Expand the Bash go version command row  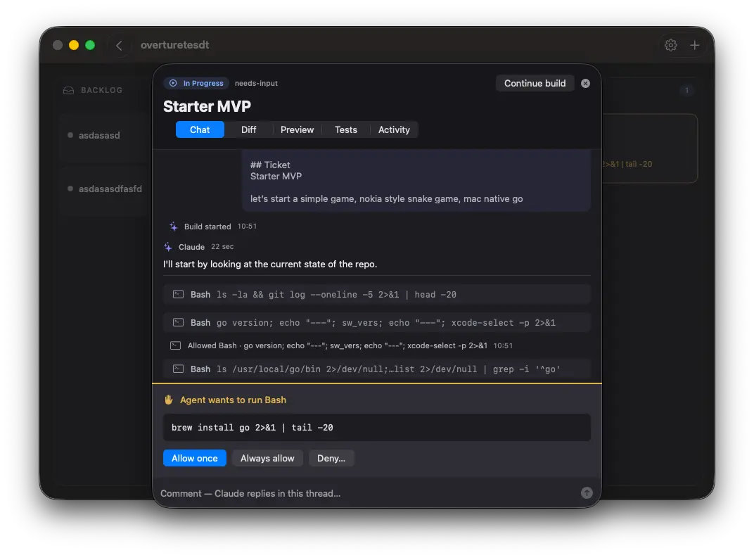point(376,322)
